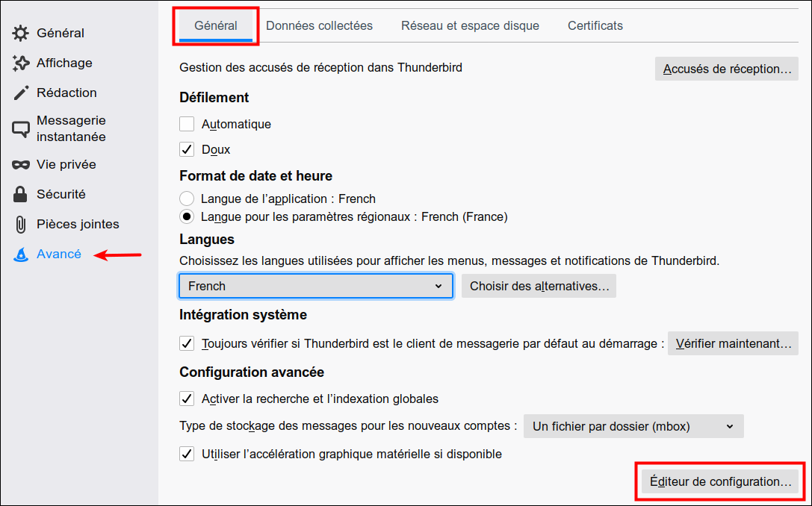Click the Rédaction pencil icon
This screenshot has width=812, height=506.
[21, 93]
